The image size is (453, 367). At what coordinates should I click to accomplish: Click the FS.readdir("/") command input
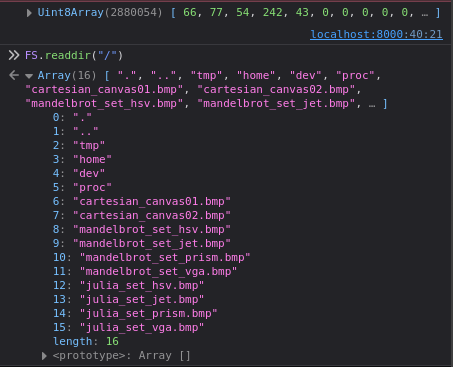74,55
